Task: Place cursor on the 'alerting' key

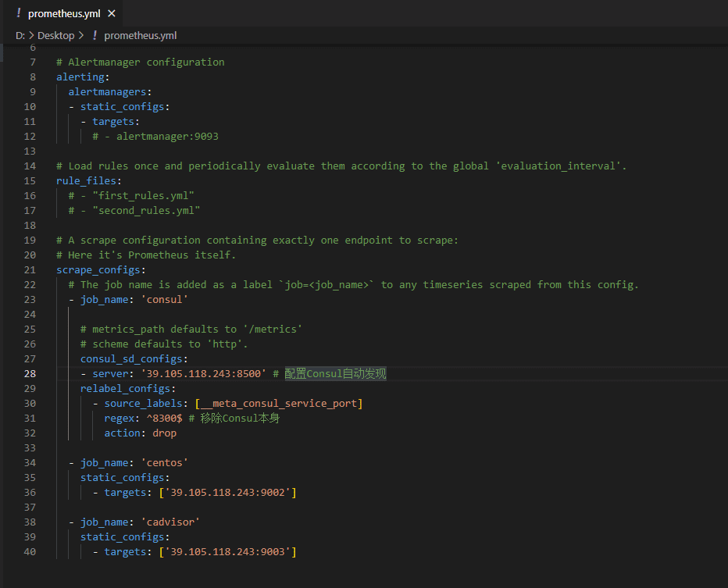Action: (x=80, y=77)
